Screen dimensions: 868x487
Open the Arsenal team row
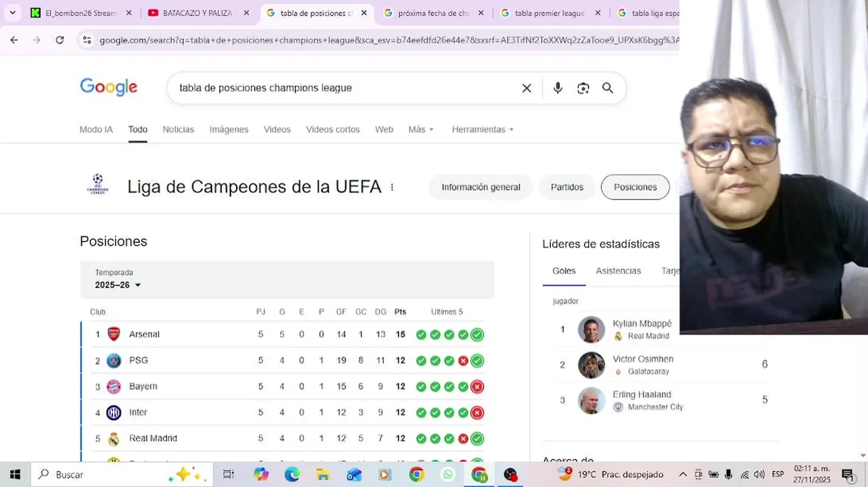point(144,334)
